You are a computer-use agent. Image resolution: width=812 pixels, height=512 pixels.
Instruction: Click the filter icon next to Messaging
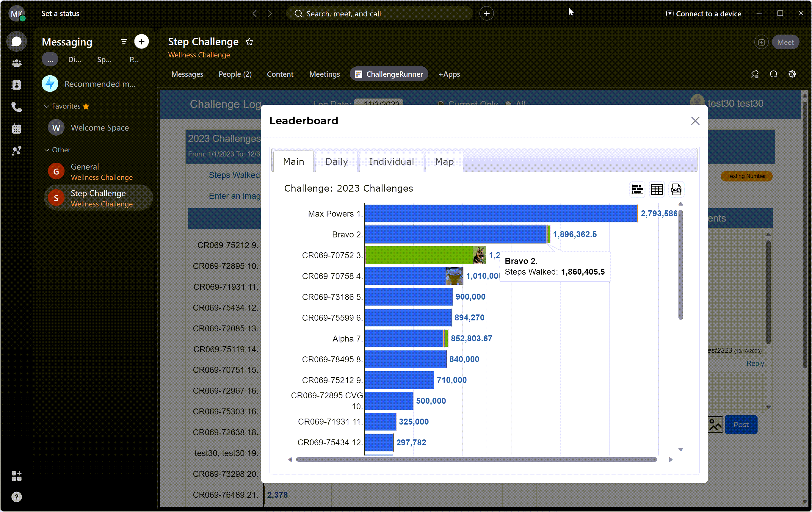124,42
